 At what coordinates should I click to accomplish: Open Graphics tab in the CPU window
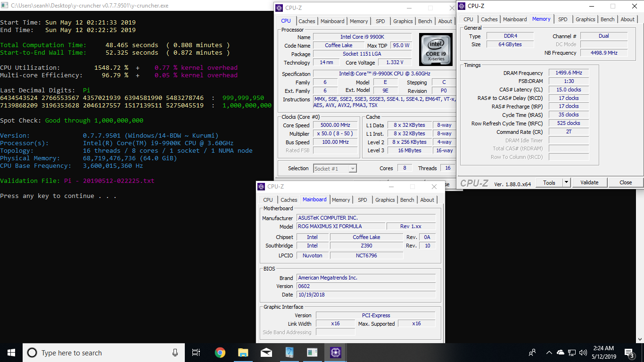point(403,21)
